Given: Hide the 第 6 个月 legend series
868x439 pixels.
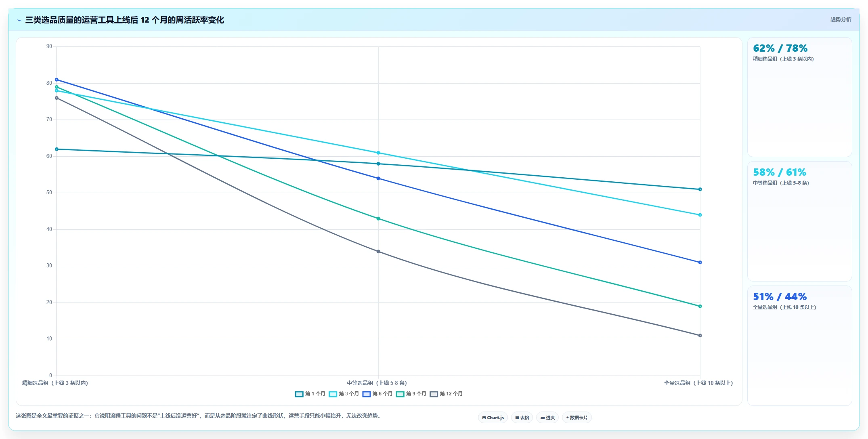Looking at the screenshot, I should tap(377, 394).
